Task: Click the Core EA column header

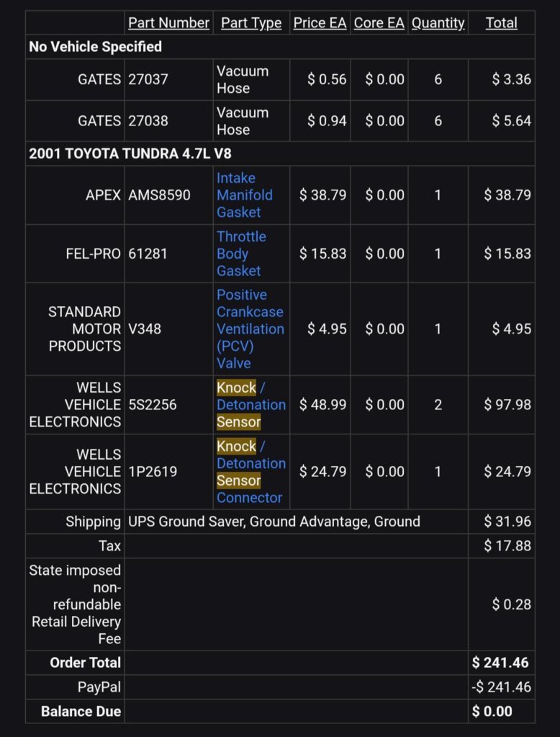Action: coord(379,22)
